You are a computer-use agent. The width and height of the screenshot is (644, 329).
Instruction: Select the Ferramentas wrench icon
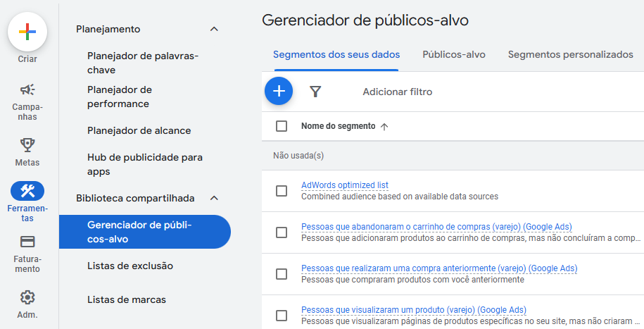(x=27, y=191)
